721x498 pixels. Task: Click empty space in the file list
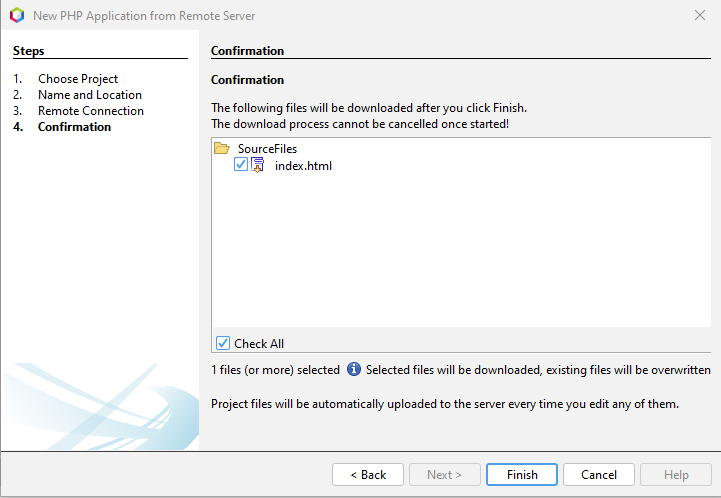coord(460,260)
